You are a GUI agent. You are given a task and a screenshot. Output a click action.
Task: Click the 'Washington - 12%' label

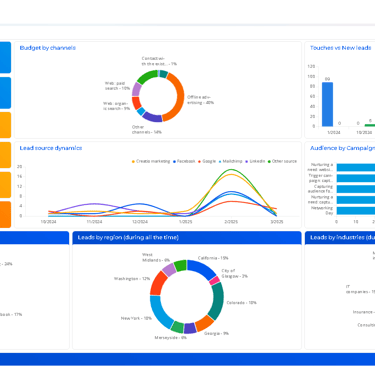[132, 279]
